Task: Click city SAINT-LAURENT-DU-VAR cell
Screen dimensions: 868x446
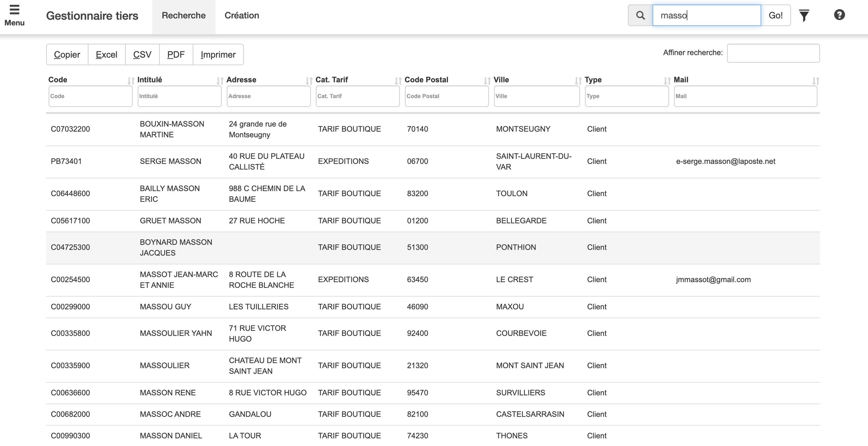Action: [534, 161]
